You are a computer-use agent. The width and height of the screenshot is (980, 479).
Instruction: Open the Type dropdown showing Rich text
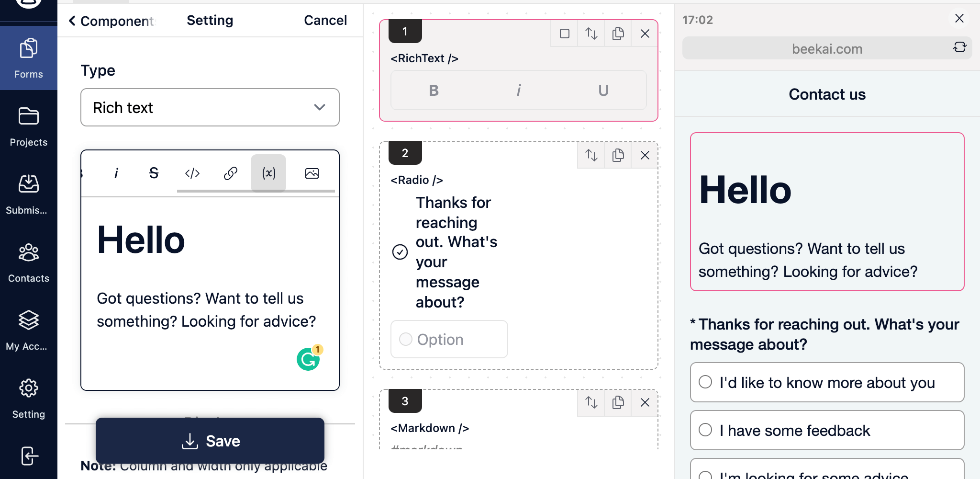coord(210,107)
